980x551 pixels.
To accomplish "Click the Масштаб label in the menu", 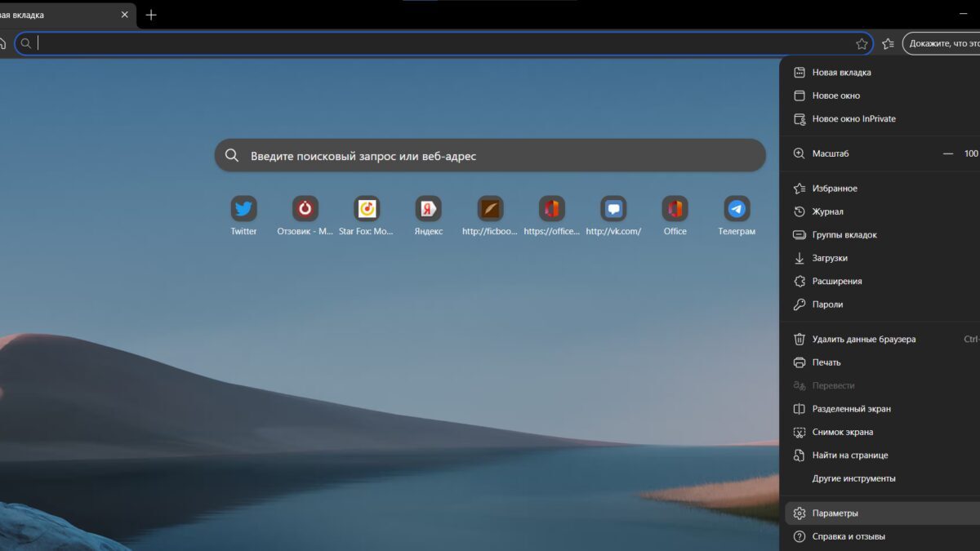I will pyautogui.click(x=831, y=153).
